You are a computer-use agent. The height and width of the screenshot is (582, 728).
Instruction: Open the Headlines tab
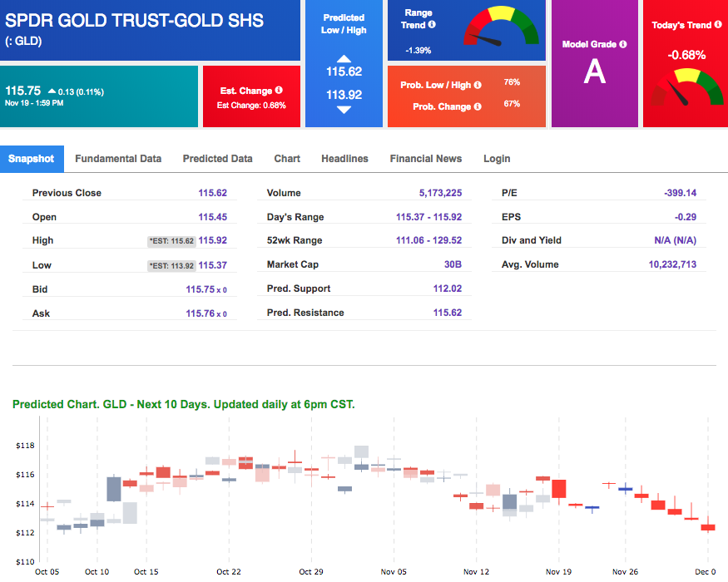click(x=345, y=159)
